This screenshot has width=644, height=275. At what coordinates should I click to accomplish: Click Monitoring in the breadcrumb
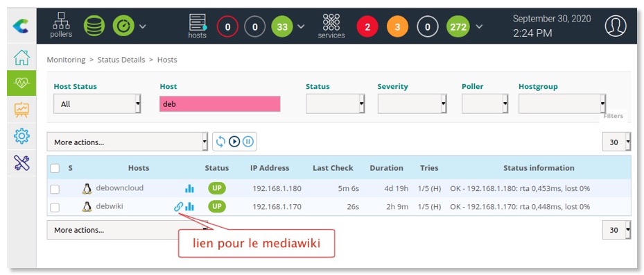point(66,60)
